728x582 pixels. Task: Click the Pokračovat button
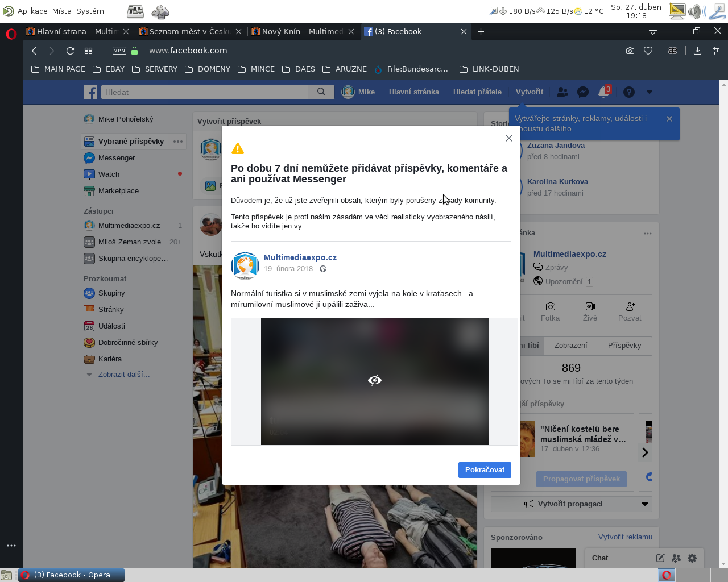pyautogui.click(x=485, y=470)
